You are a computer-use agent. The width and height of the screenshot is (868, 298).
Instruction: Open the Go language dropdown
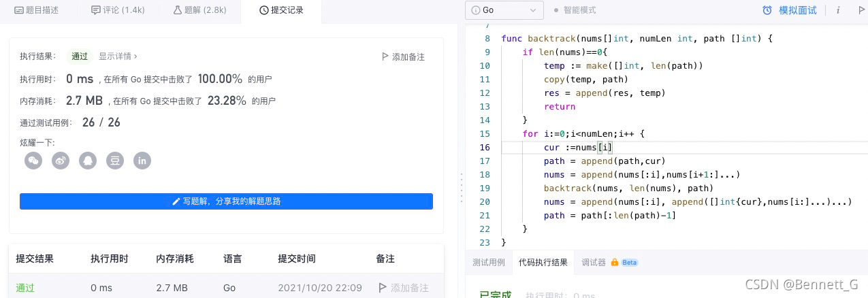pyautogui.click(x=504, y=10)
